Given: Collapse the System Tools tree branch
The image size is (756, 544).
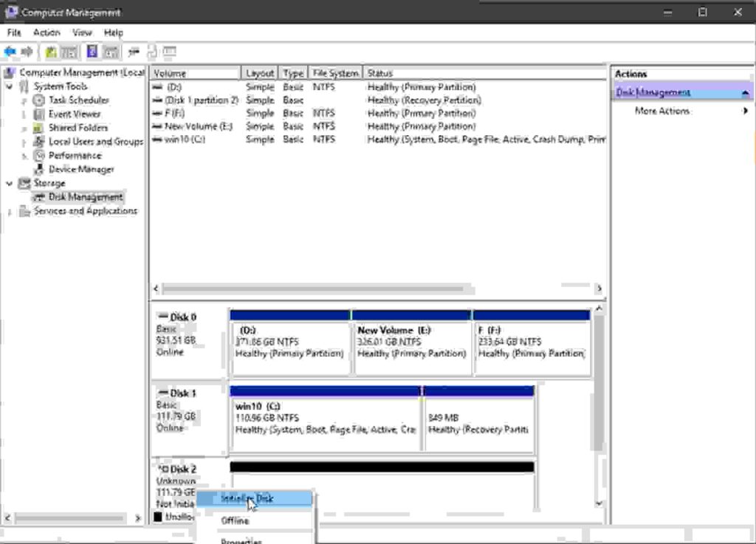Looking at the screenshot, I should (8, 86).
